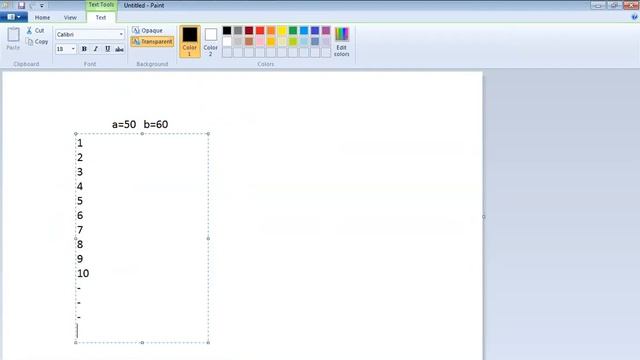Screen dimensions: 640x360
Task: Place cursor on line '10' in text box
Action: click(83, 273)
